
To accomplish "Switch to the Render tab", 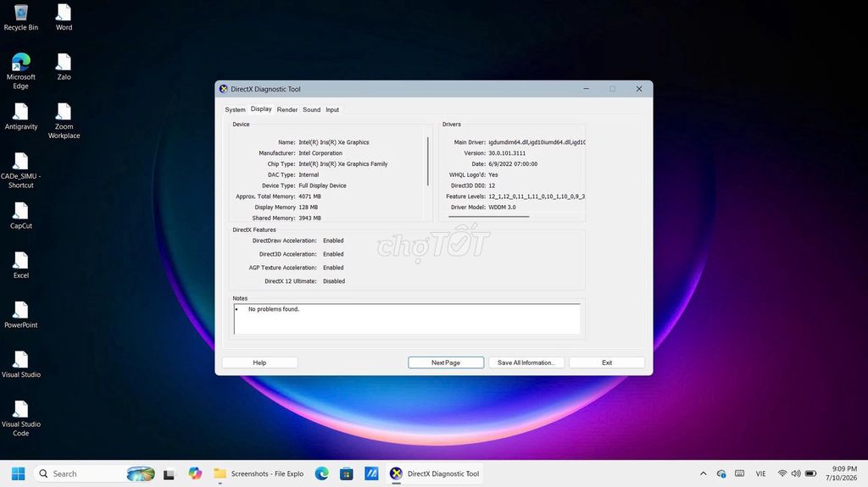I will click(287, 109).
